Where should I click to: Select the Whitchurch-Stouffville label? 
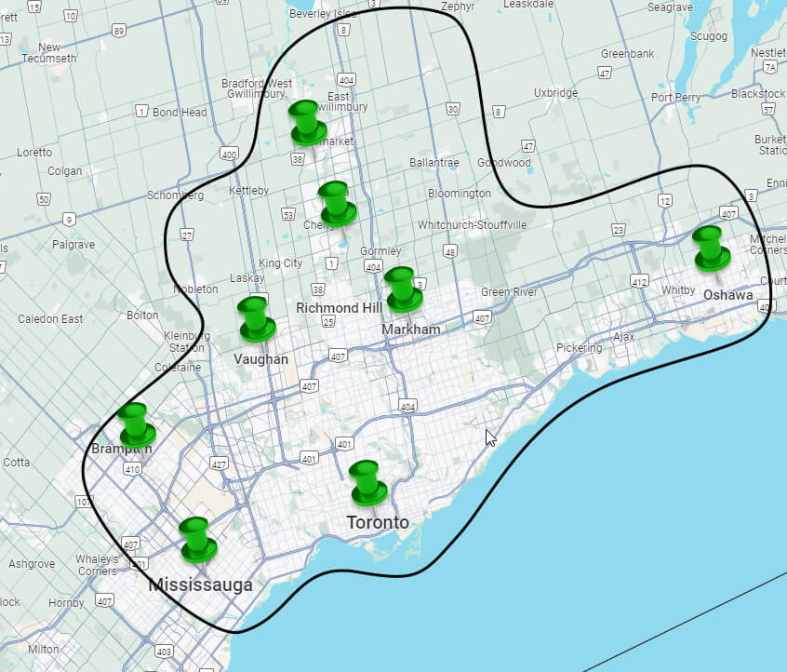tap(472, 225)
